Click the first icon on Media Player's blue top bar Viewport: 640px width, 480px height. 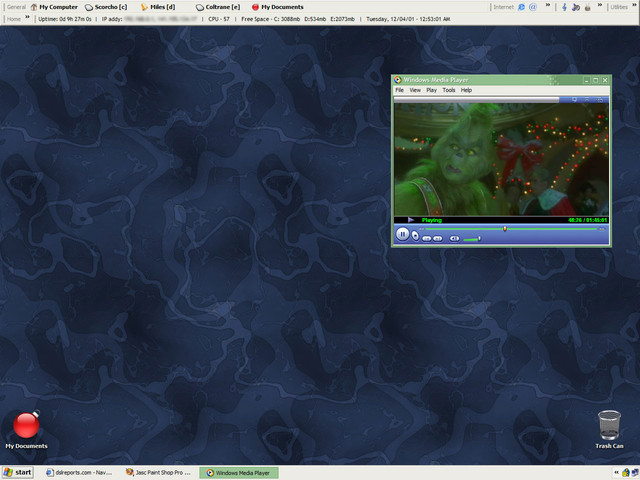point(574,100)
